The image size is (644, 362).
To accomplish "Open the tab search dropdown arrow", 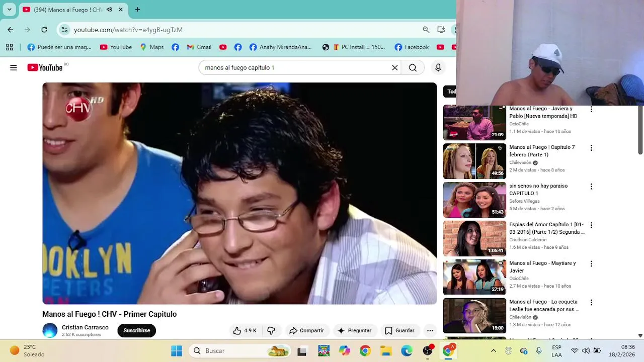I will pyautogui.click(x=9, y=9).
